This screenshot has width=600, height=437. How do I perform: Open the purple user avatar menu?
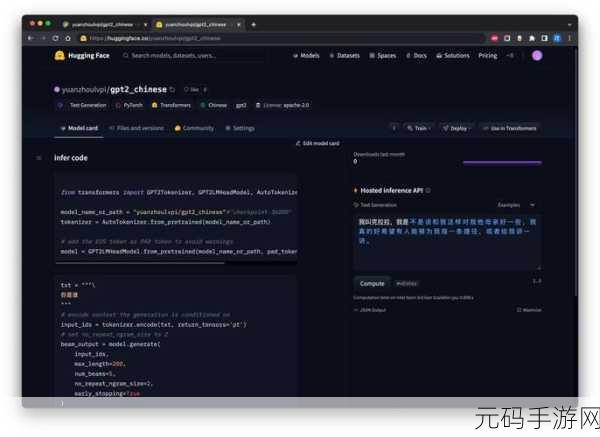(x=537, y=56)
